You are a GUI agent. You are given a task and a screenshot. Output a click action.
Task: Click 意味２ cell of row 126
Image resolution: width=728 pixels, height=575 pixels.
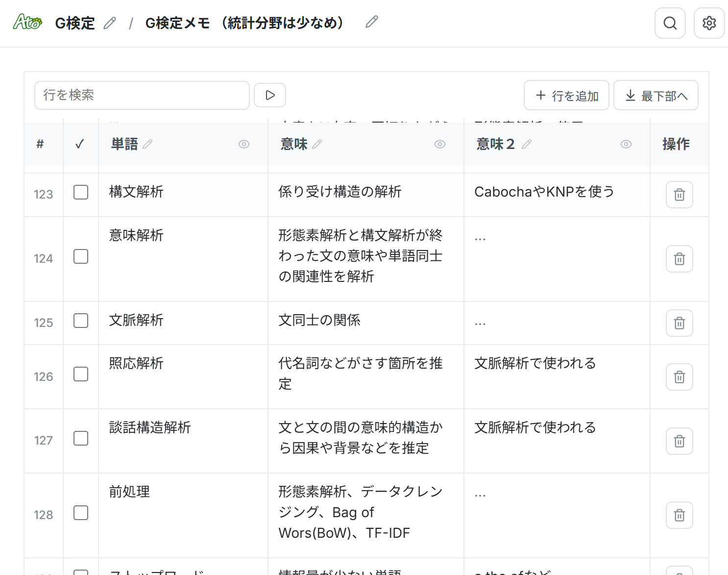tap(557, 377)
